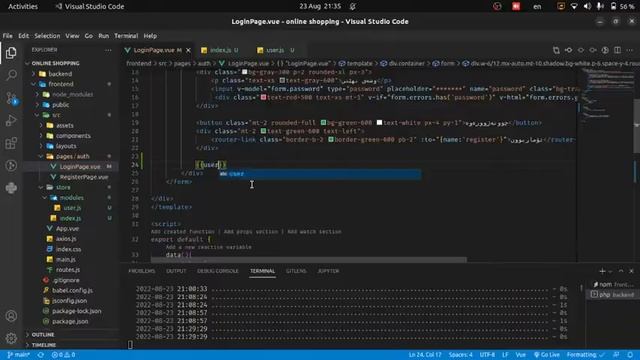Open App.vue in the explorer

67,229
